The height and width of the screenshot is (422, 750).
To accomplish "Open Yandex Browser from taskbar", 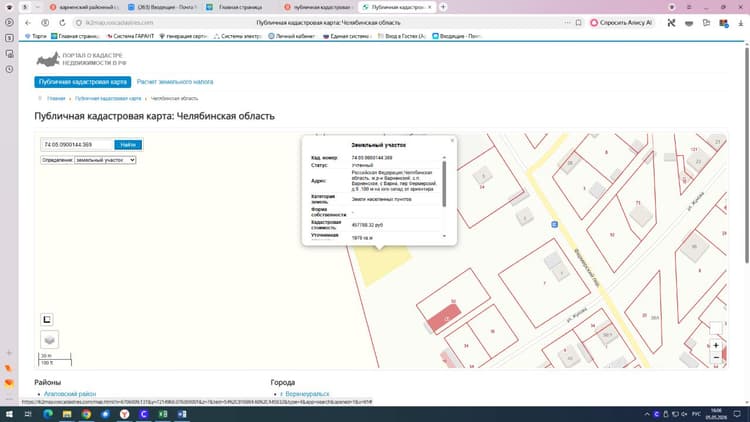I will pyautogui.click(x=124, y=414).
